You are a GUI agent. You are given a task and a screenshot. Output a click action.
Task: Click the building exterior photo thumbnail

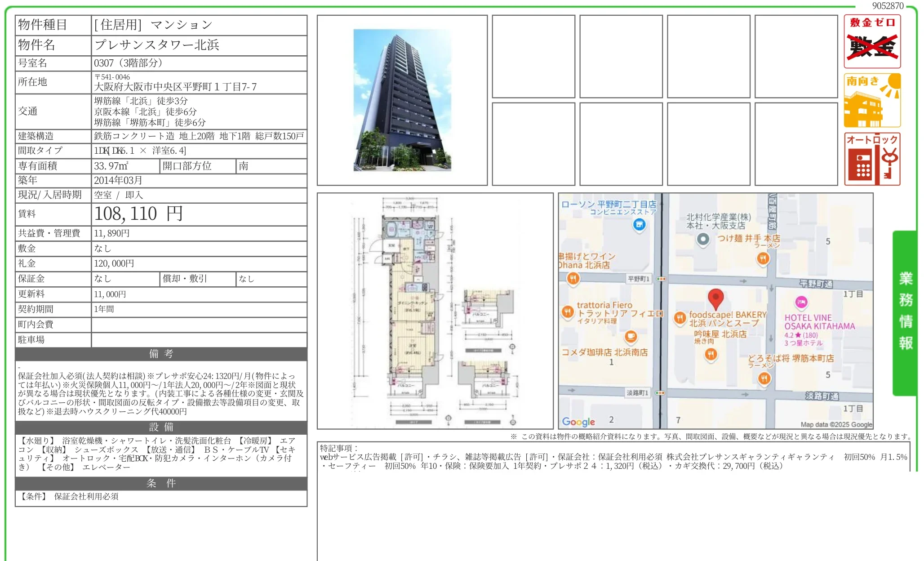[402, 100]
